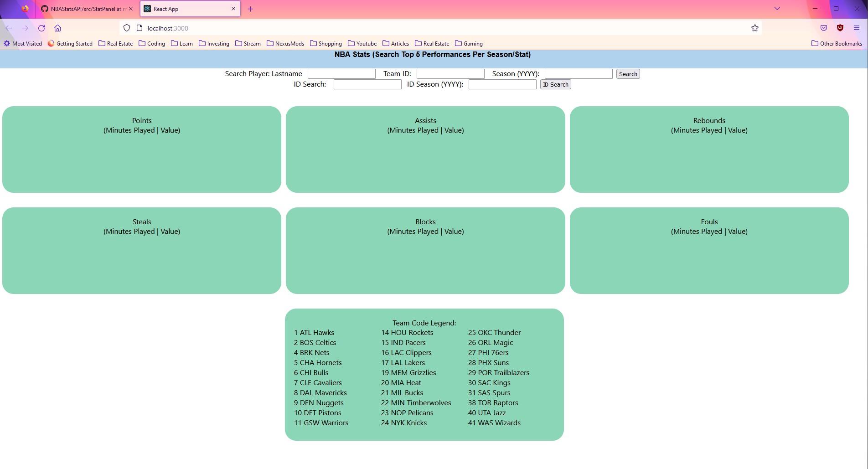
Task: Click the home icon
Action: tap(57, 28)
